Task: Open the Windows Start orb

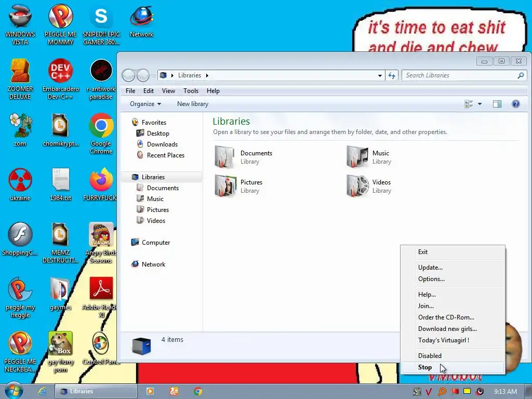Action: point(14,391)
